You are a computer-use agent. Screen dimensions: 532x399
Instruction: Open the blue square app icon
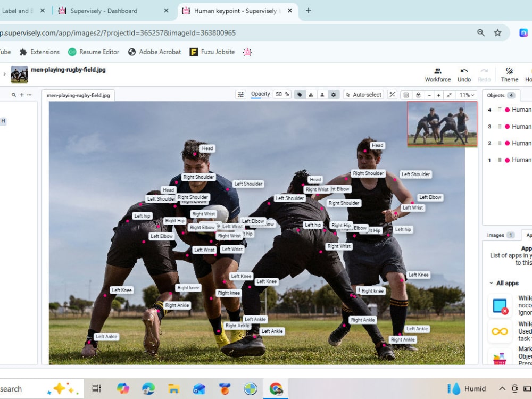point(500,306)
